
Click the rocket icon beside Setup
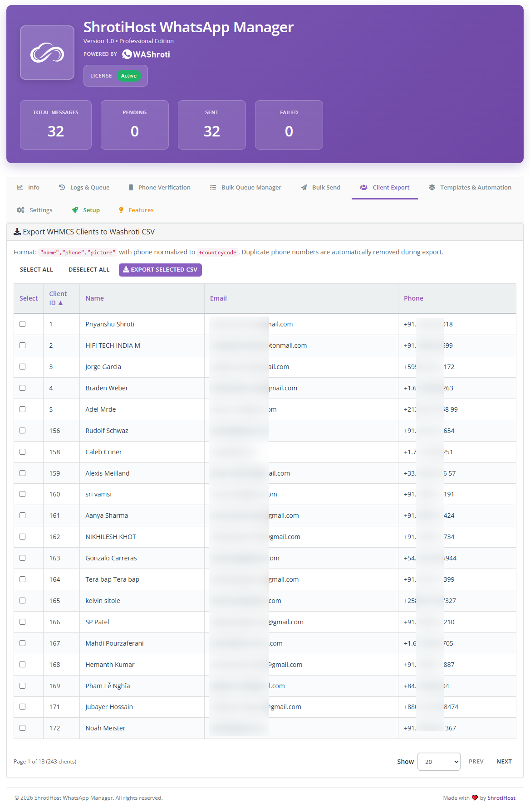pyautogui.click(x=75, y=210)
